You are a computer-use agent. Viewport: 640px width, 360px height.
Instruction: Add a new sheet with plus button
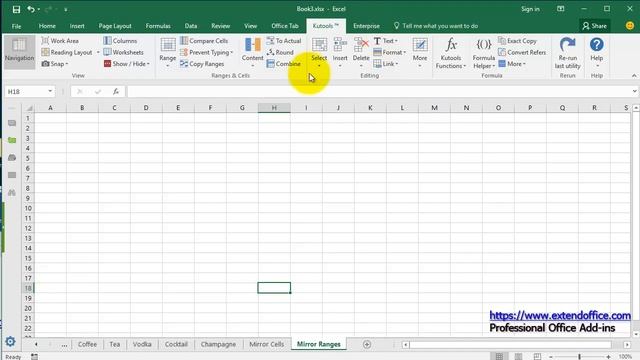coord(367,344)
